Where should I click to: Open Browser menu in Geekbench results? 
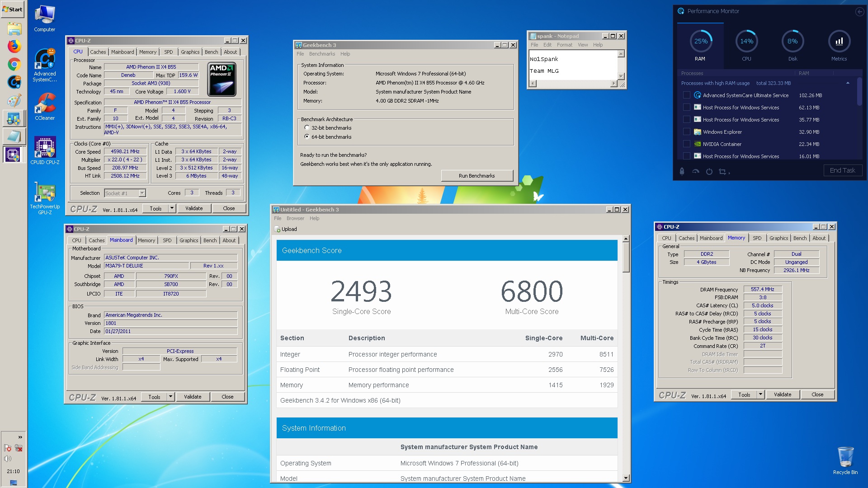pyautogui.click(x=295, y=218)
